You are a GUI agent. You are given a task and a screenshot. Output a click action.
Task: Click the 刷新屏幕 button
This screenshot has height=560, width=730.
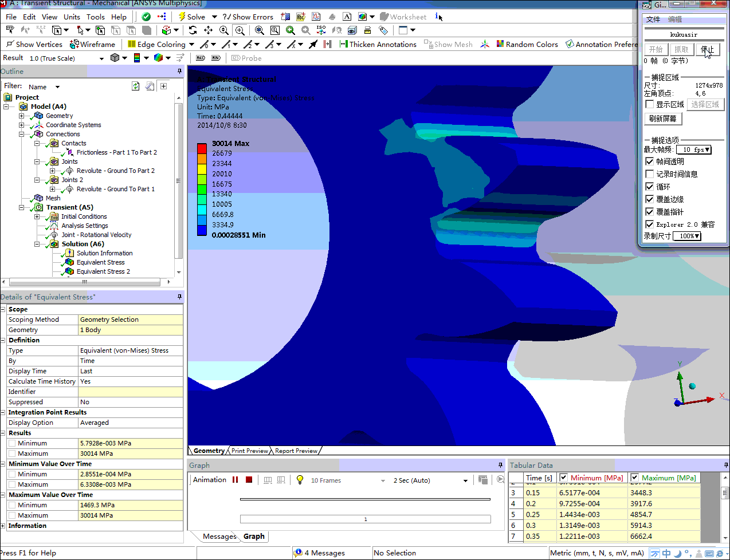(x=662, y=119)
